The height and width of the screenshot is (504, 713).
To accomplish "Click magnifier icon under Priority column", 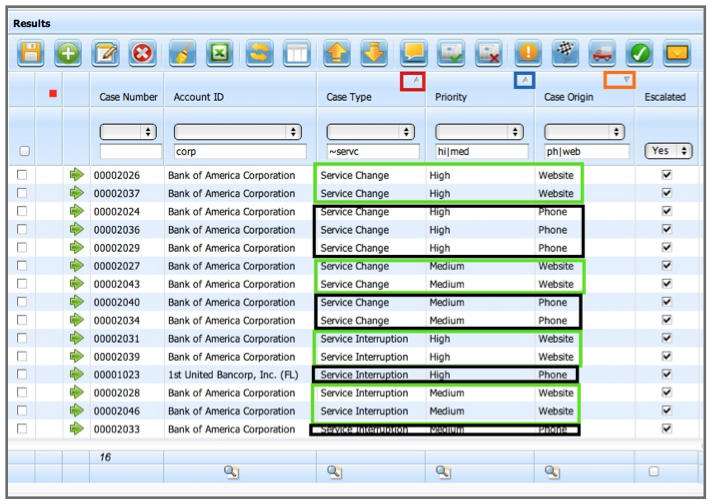I will tap(443, 472).
